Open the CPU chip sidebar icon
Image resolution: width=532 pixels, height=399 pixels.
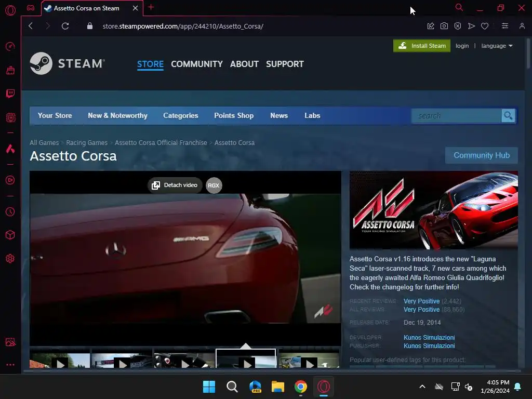[x=10, y=117]
